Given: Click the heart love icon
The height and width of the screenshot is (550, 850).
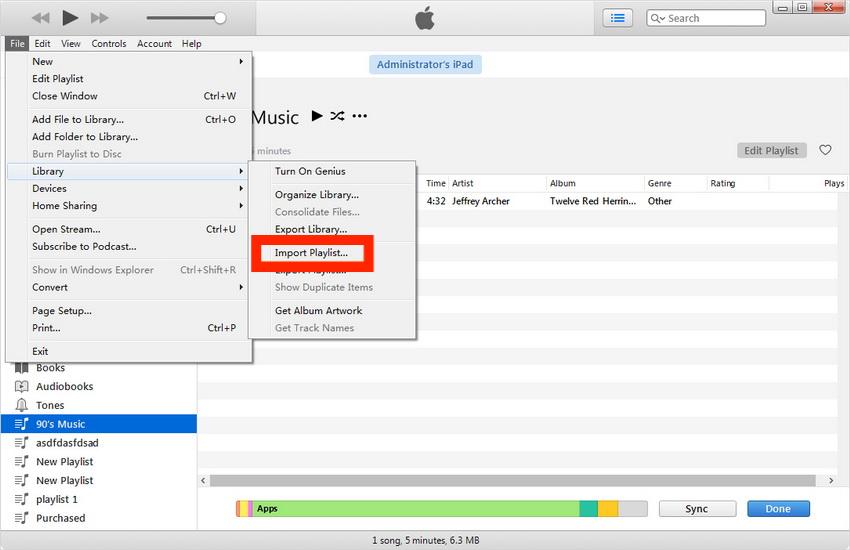Looking at the screenshot, I should pos(825,150).
